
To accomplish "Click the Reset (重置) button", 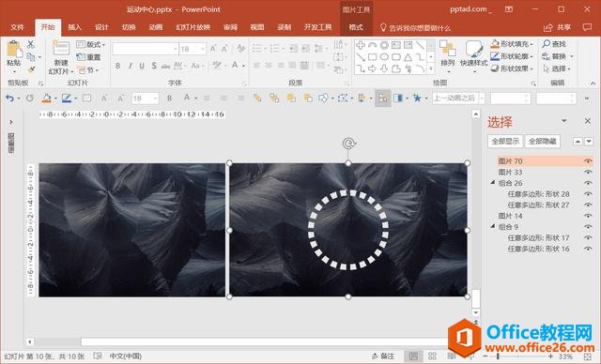I will (89, 57).
